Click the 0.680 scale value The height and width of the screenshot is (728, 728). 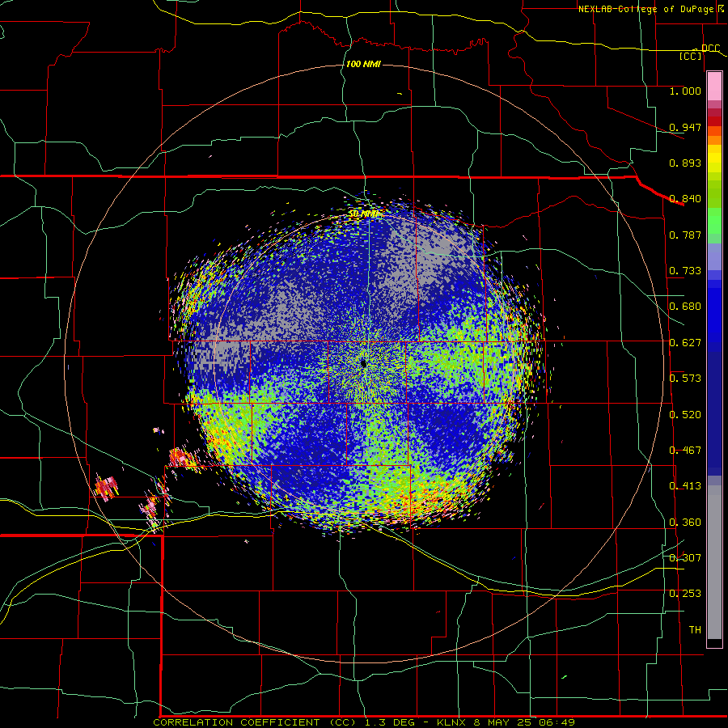[x=685, y=307]
